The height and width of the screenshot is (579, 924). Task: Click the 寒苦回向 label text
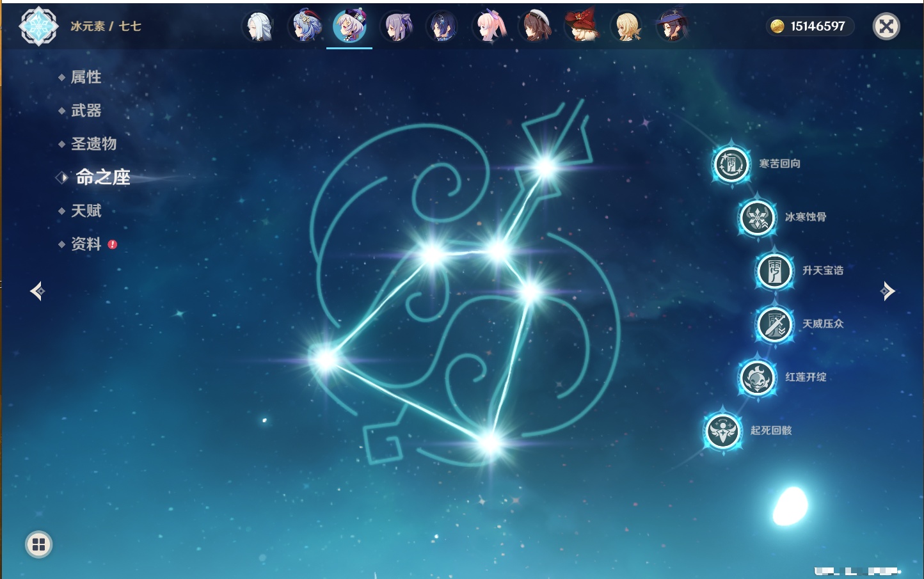[x=779, y=164]
